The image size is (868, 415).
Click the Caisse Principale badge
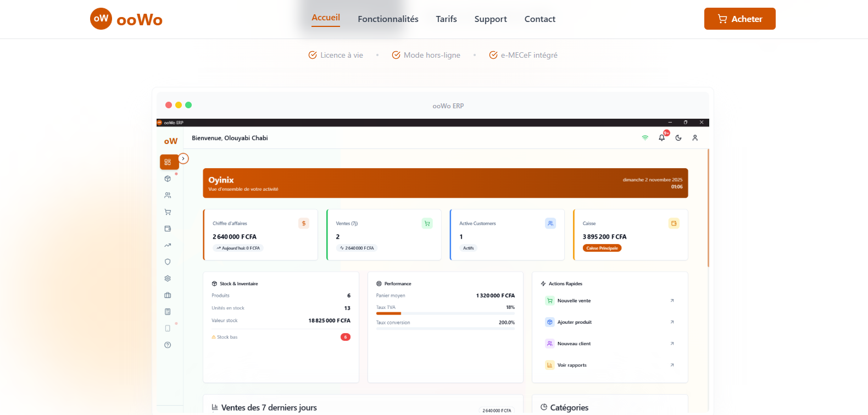tap(602, 248)
